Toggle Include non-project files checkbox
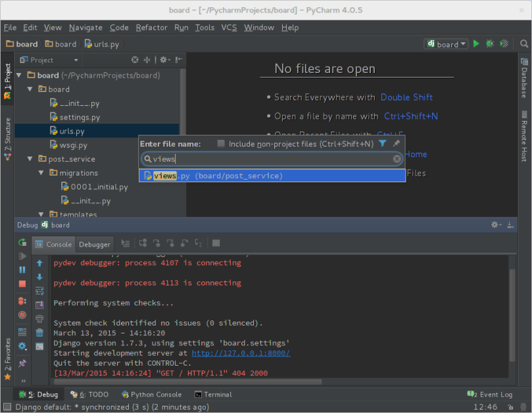The image size is (532, 413). (221, 143)
